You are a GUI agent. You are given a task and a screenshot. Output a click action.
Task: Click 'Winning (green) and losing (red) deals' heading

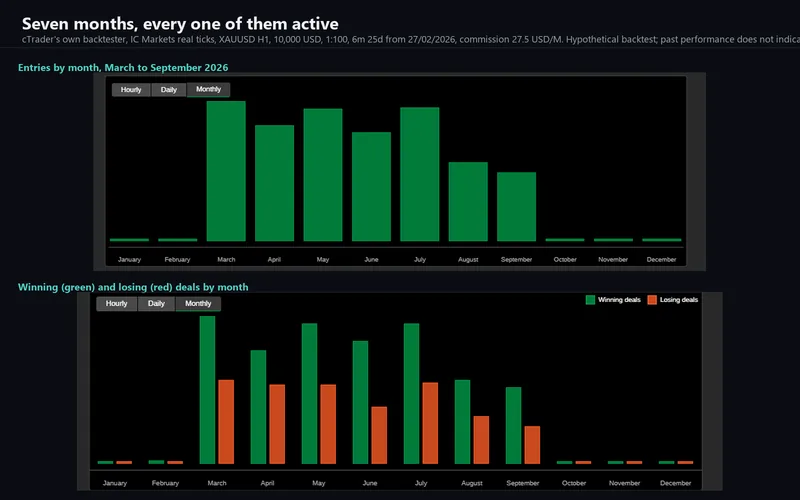pyautogui.click(x=133, y=287)
